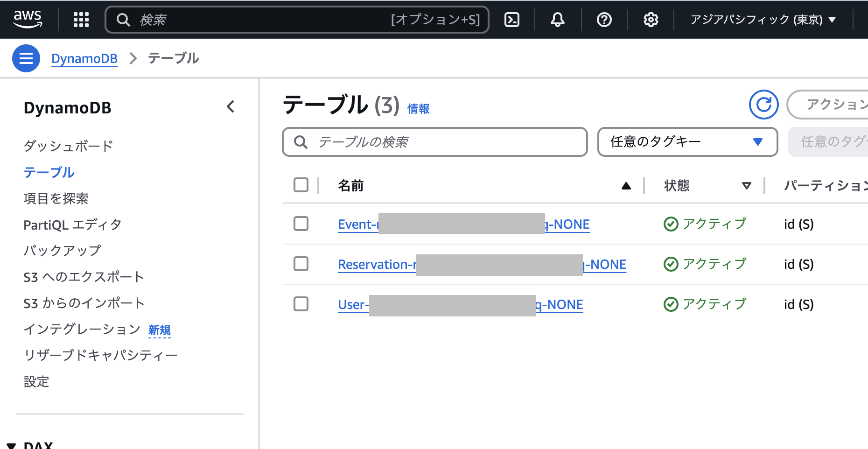This screenshot has width=868, height=449.
Task: Open the アクション dropdown button
Action: tap(827, 105)
